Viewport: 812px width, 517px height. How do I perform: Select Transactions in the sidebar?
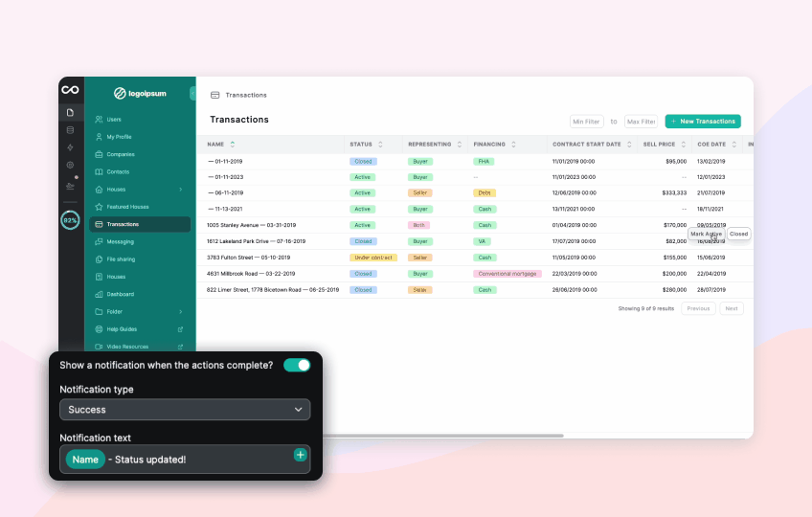140,224
